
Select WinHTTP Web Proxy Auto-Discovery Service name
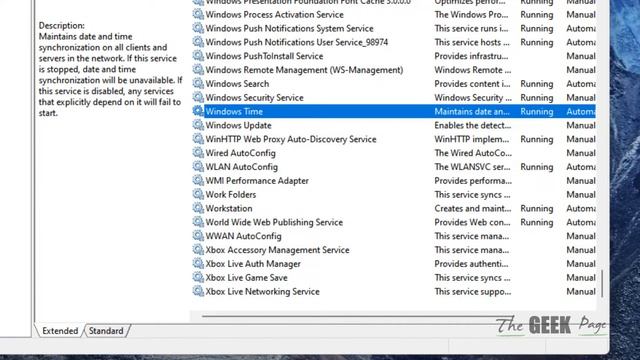pyautogui.click(x=291, y=139)
